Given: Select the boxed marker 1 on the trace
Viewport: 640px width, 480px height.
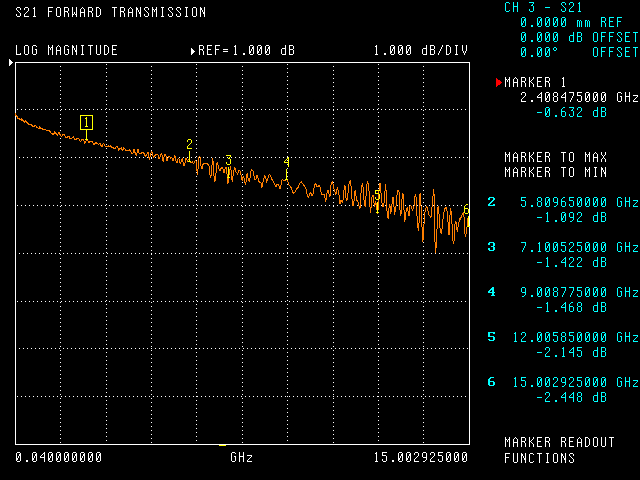Looking at the screenshot, I should pyautogui.click(x=87, y=123).
